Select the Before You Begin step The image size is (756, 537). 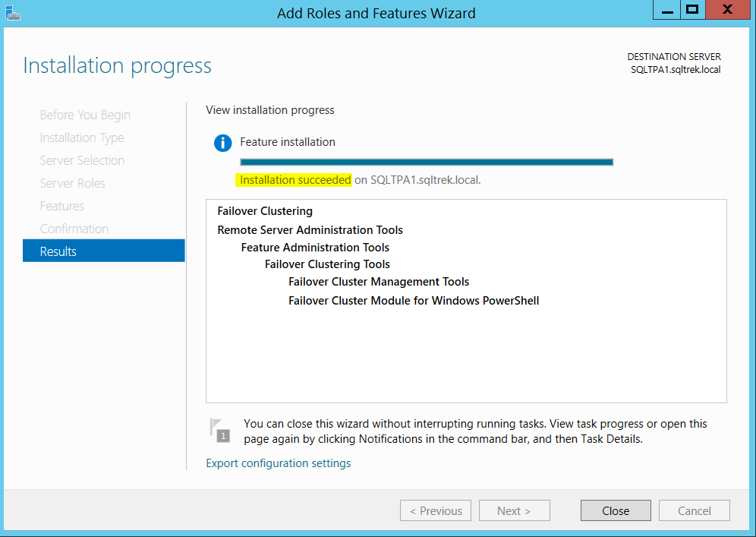(x=85, y=115)
